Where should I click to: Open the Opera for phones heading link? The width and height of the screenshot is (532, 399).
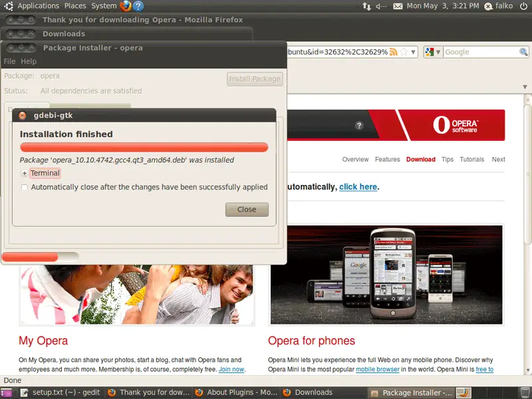click(x=311, y=340)
